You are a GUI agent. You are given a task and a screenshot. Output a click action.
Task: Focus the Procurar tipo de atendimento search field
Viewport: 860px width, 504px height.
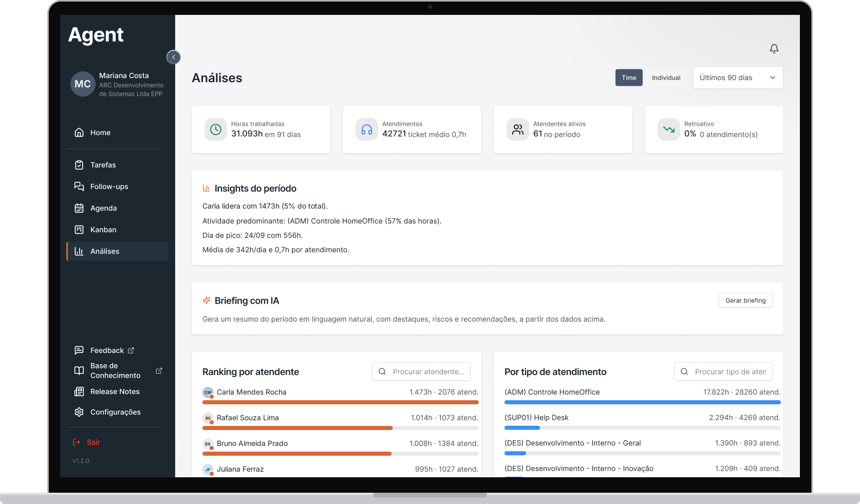tap(723, 371)
